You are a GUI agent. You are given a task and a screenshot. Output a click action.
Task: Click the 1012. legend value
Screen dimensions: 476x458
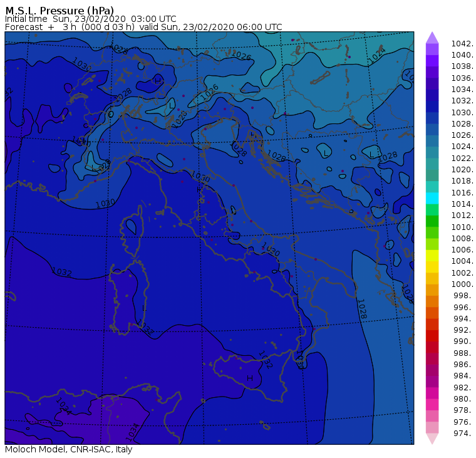[462, 216]
